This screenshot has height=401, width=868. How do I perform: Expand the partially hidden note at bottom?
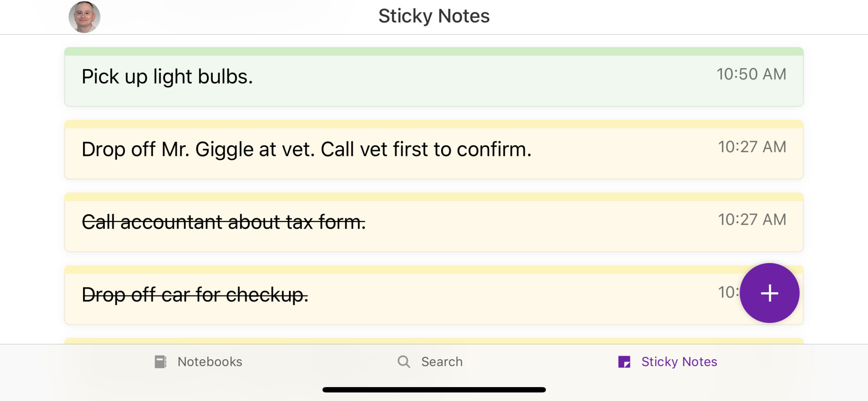point(376,341)
